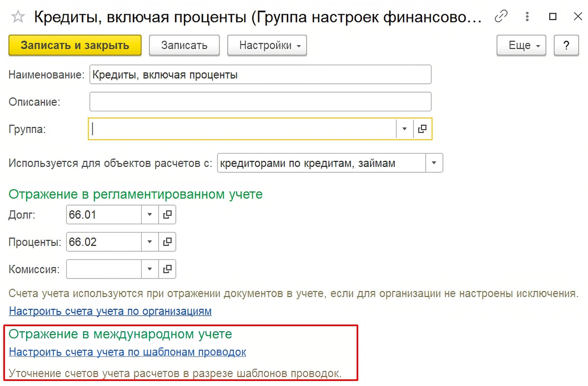
Task: Expand the Долг account dropdown
Action: click(x=149, y=214)
